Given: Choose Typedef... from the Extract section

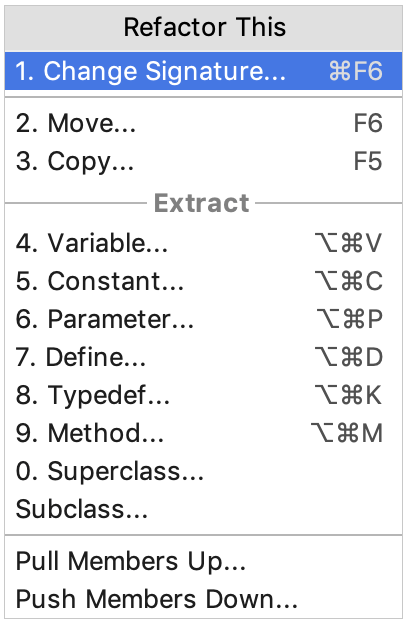Looking at the screenshot, I should coord(203,395).
